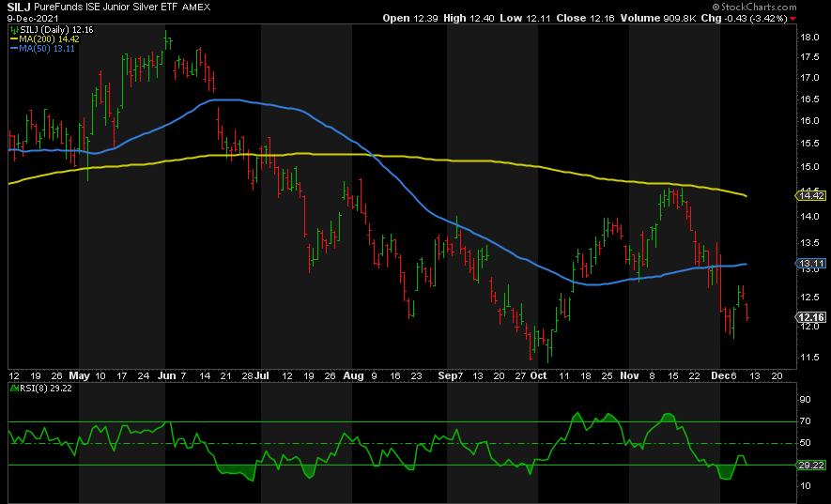Click the 18.0 price axis label
831x504 pixels.
pyautogui.click(x=809, y=38)
